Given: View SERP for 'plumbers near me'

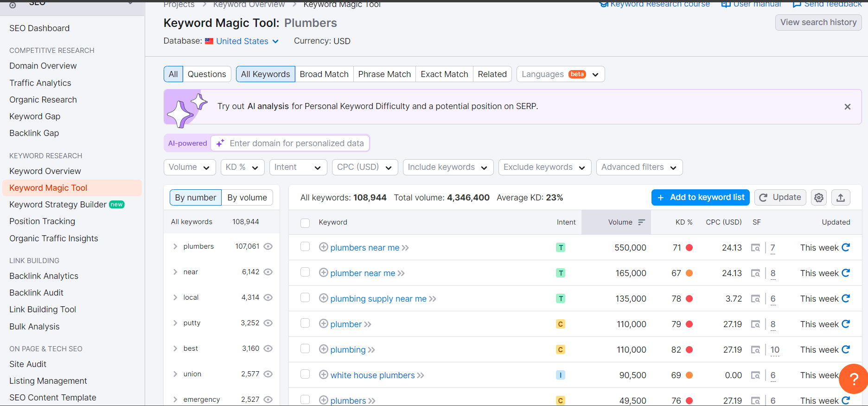Looking at the screenshot, I should click(756, 248).
